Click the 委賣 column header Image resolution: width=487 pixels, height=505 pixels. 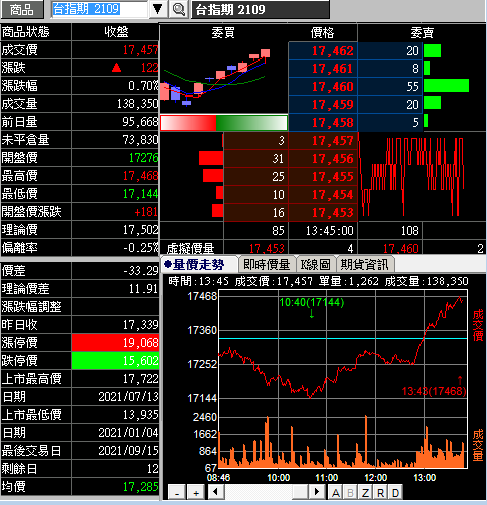422,33
